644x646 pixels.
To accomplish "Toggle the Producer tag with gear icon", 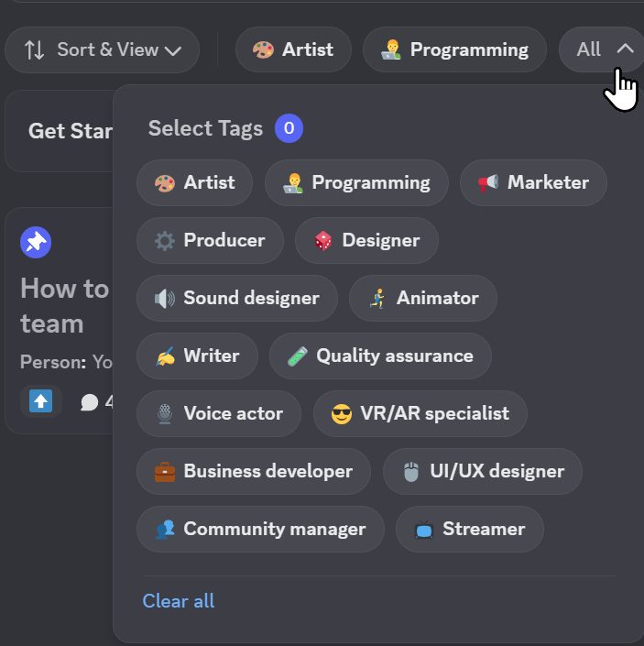I will click(210, 240).
